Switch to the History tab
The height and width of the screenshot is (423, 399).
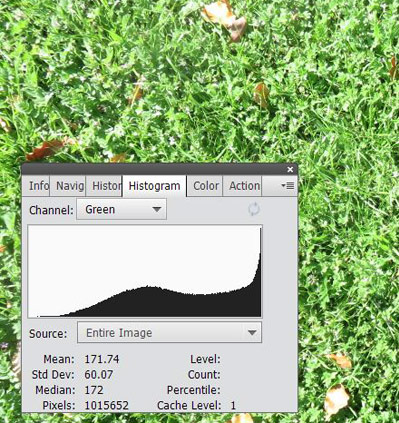click(104, 186)
